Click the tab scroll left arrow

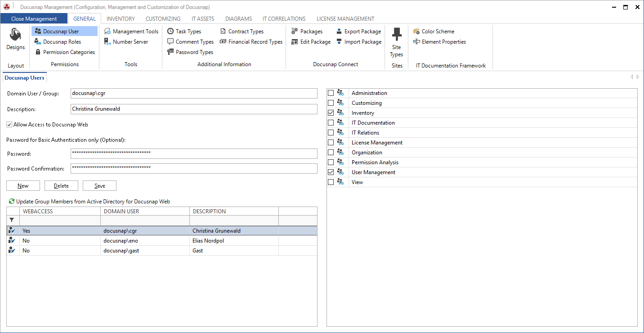coord(632,77)
